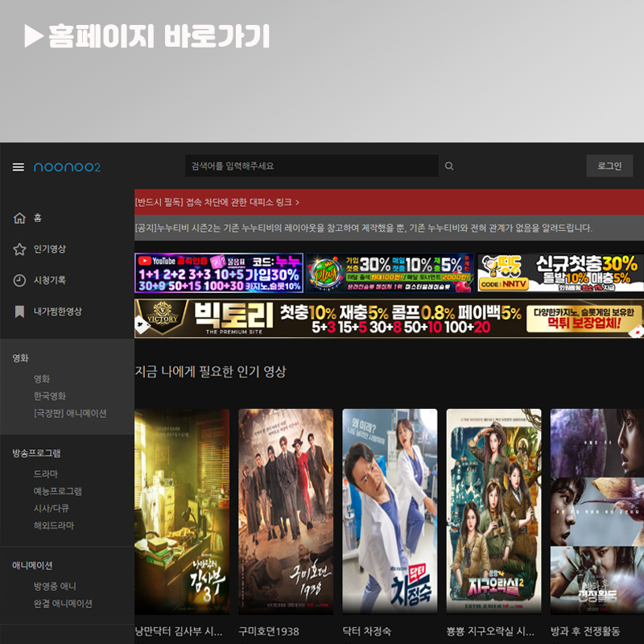
Task: Click the Play 30% 10% 5% banner ad
Action: coord(390,273)
